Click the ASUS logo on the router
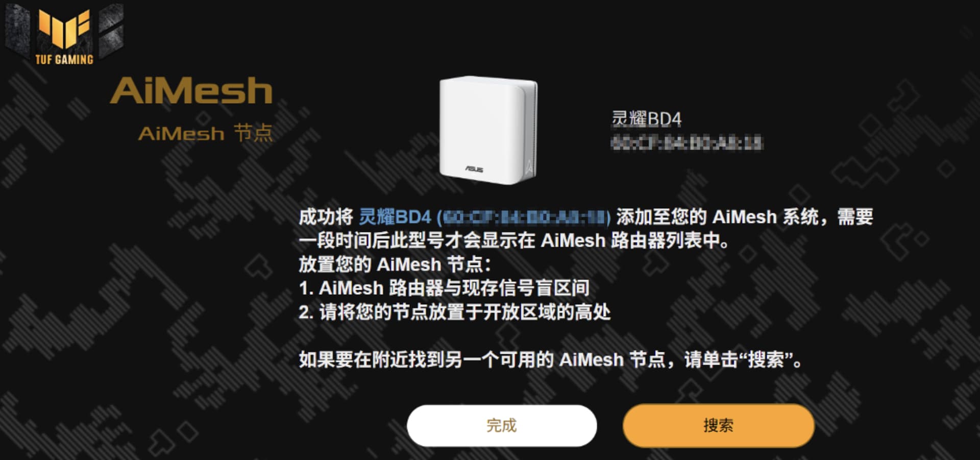This screenshot has height=460, width=980. point(474,169)
